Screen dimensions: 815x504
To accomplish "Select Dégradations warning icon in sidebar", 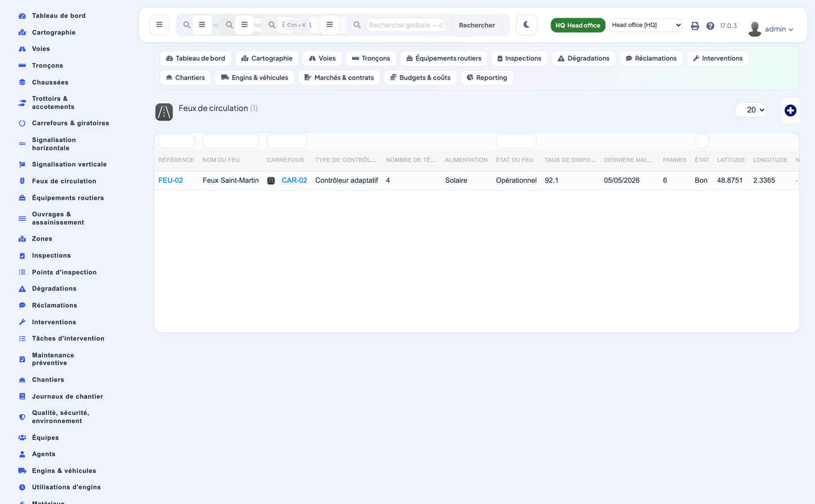I will [22, 289].
